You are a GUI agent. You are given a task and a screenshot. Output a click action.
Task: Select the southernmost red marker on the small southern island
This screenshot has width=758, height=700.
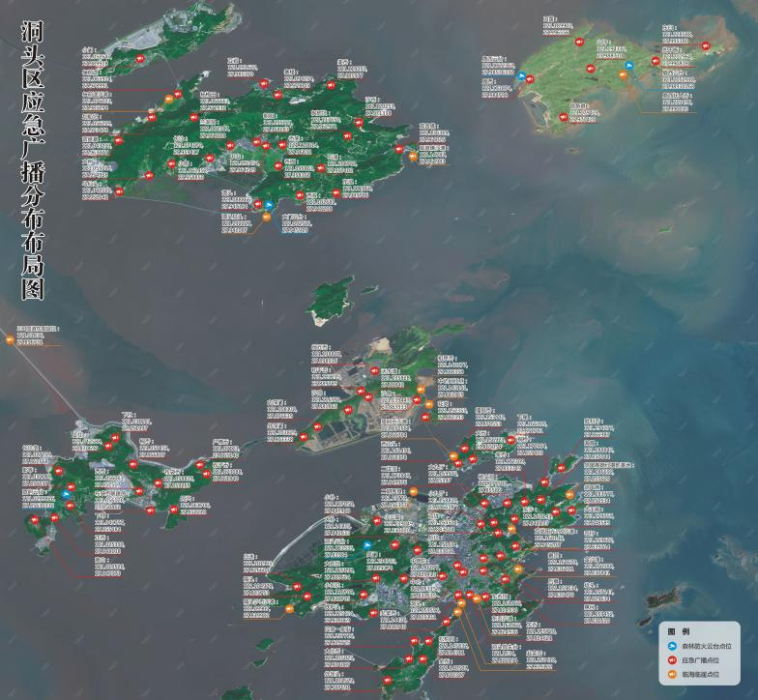point(388,681)
